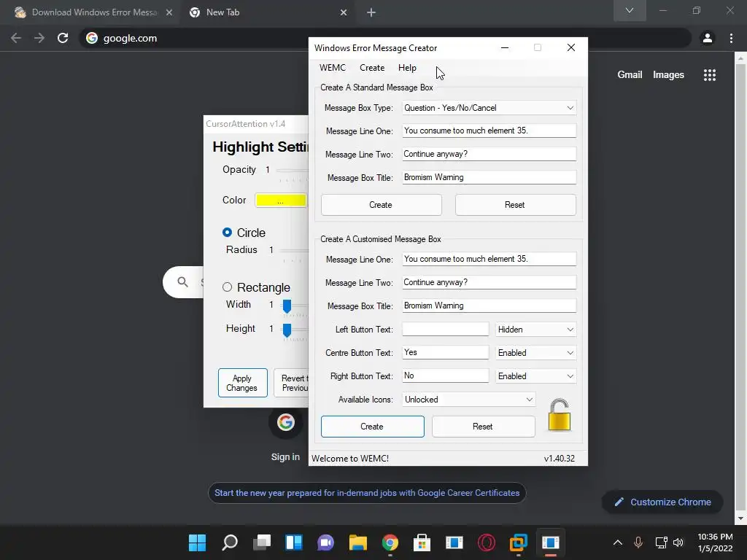This screenshot has height=560, width=747.
Task: Open Chrome's three-dot menu
Action: [731, 38]
